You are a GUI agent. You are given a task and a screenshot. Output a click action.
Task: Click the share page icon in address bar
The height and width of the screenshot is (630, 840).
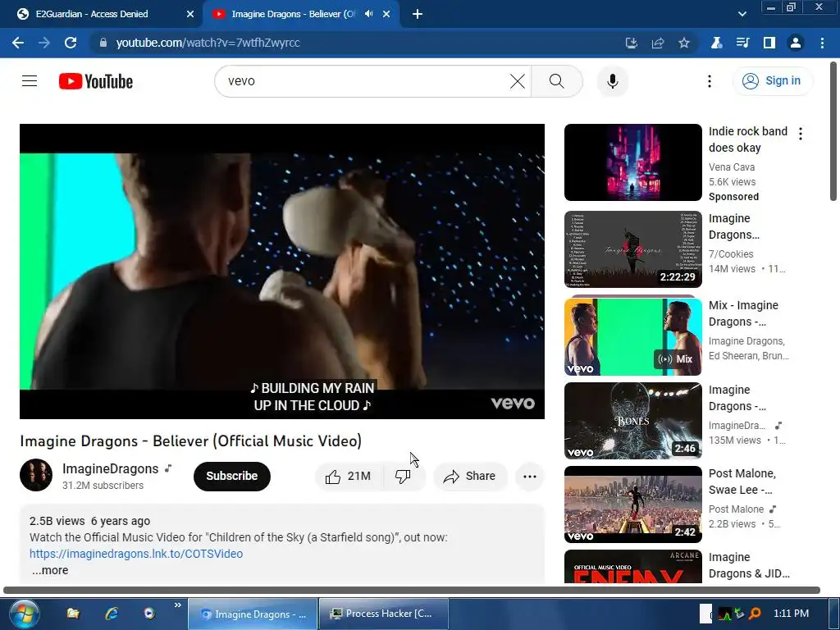tap(657, 43)
